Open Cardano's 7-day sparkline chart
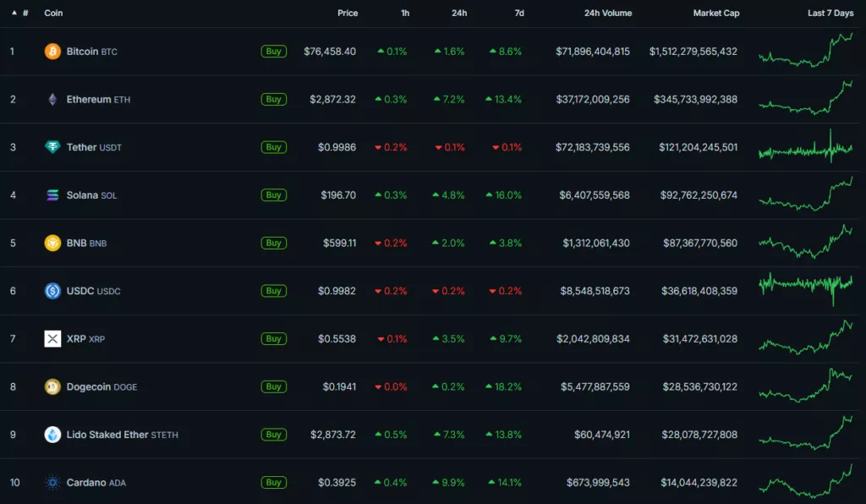866x504 pixels. click(x=806, y=481)
